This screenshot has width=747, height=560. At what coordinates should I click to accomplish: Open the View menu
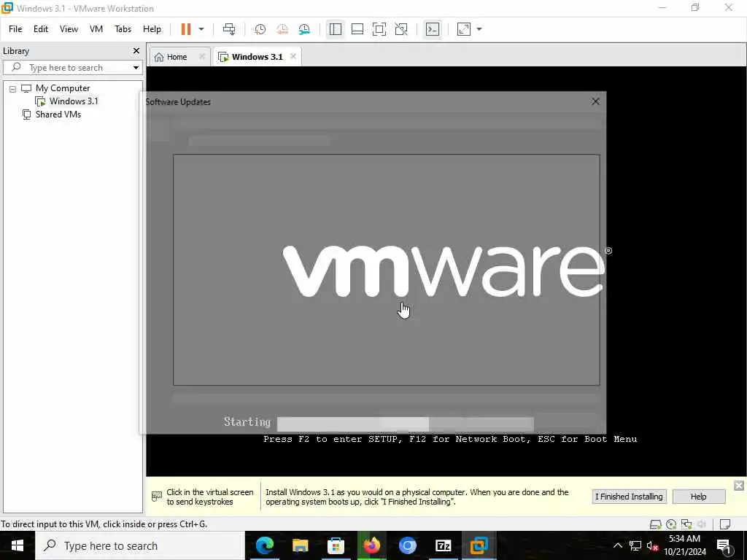click(69, 29)
